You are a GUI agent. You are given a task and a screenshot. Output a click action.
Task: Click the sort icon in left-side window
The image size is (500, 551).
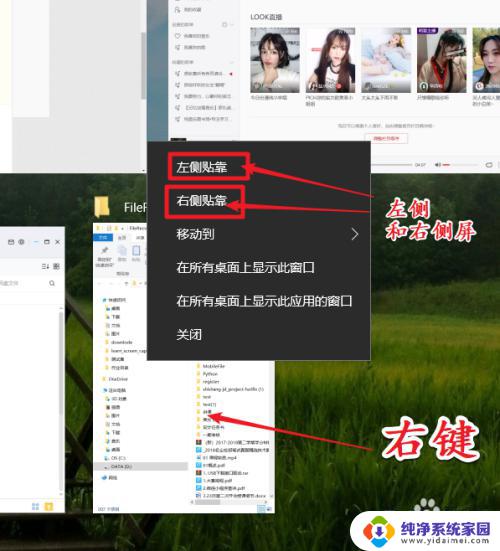point(45,266)
